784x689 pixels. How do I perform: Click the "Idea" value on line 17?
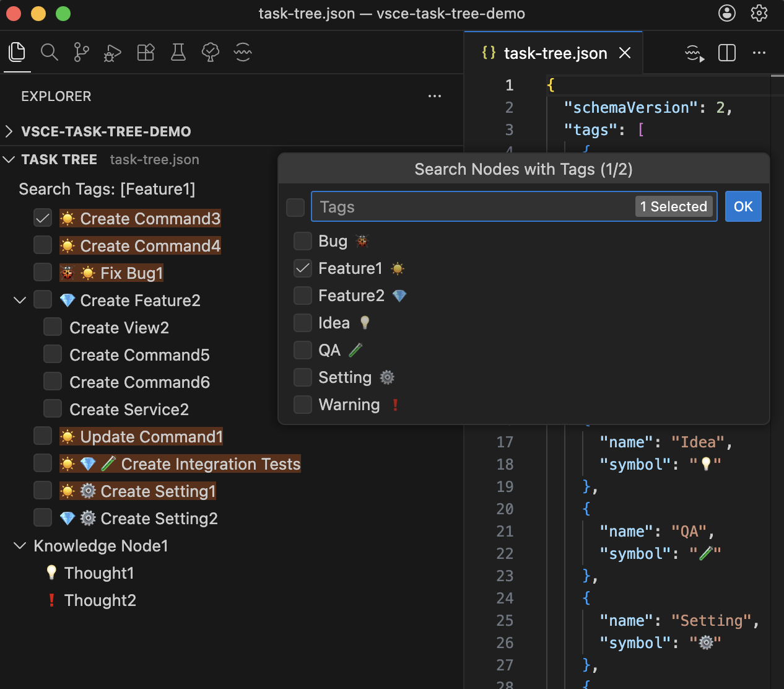[x=698, y=442]
